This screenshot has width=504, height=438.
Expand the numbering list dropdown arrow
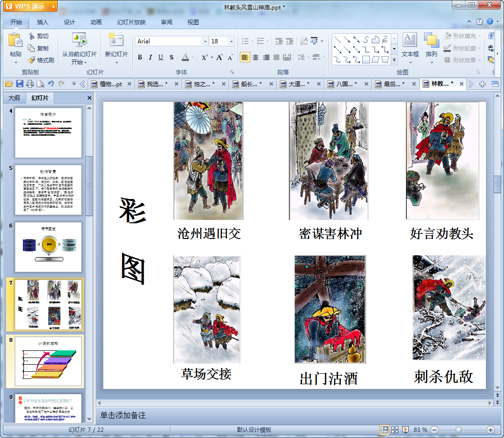click(x=267, y=41)
